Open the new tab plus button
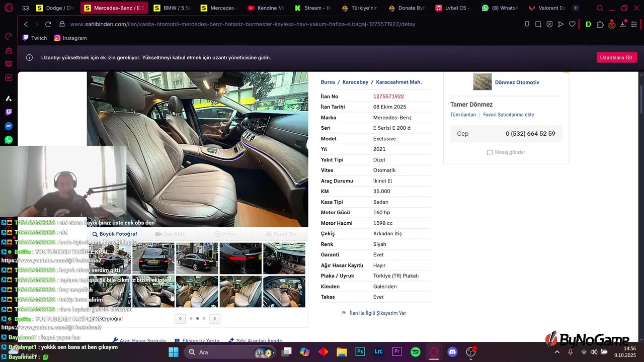This screenshot has height=362, width=644. [x=576, y=8]
